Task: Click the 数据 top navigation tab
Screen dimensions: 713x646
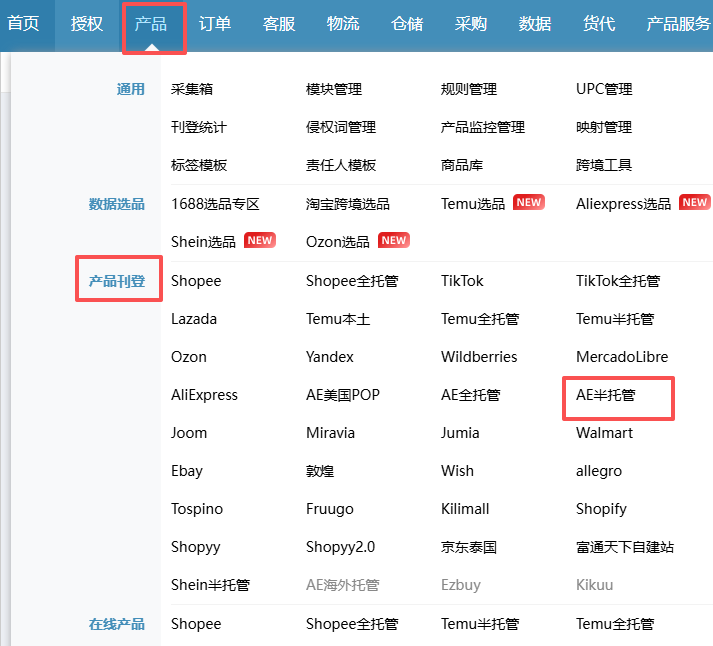Action: click(535, 24)
